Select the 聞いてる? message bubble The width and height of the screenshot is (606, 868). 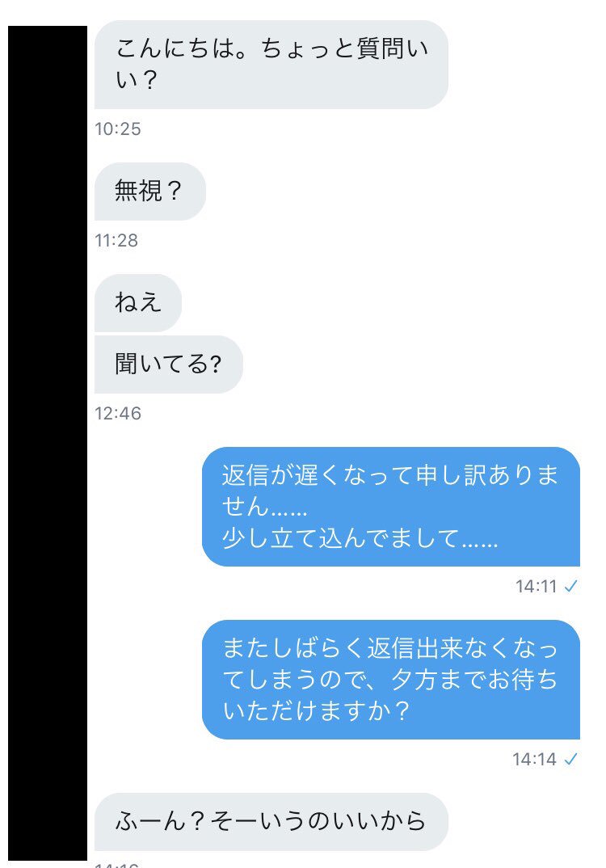click(x=168, y=364)
